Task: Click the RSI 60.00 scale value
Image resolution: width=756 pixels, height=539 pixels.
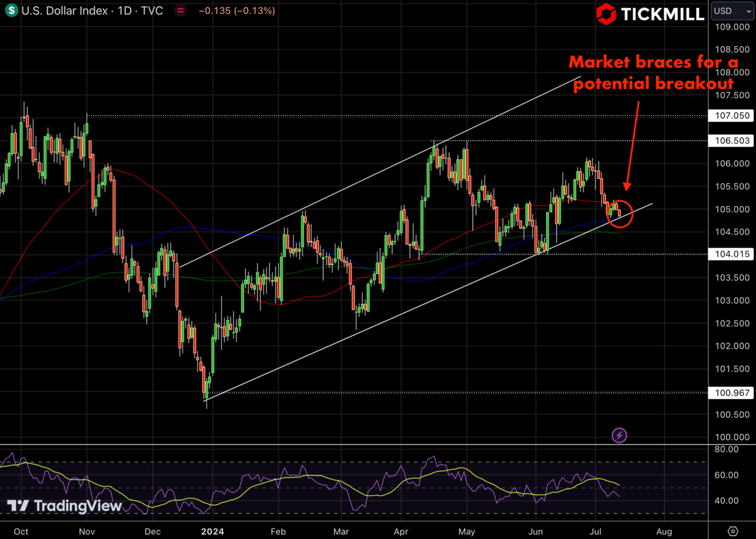Action: [726, 475]
